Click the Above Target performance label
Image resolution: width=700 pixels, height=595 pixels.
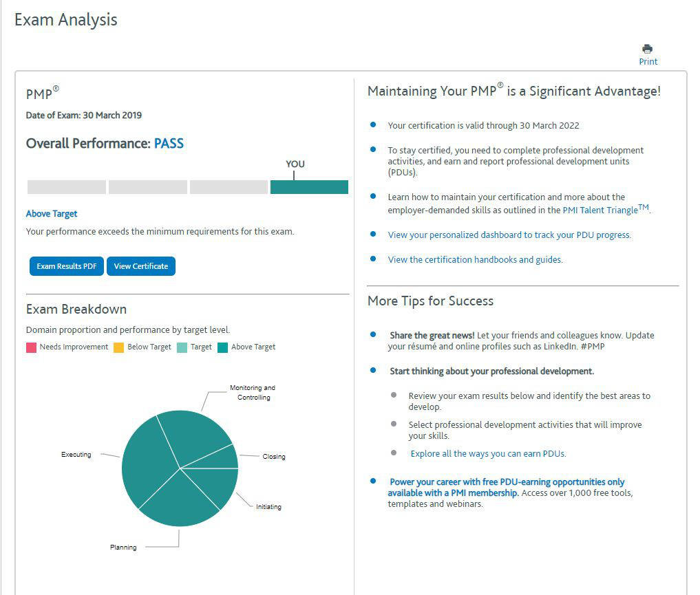52,214
